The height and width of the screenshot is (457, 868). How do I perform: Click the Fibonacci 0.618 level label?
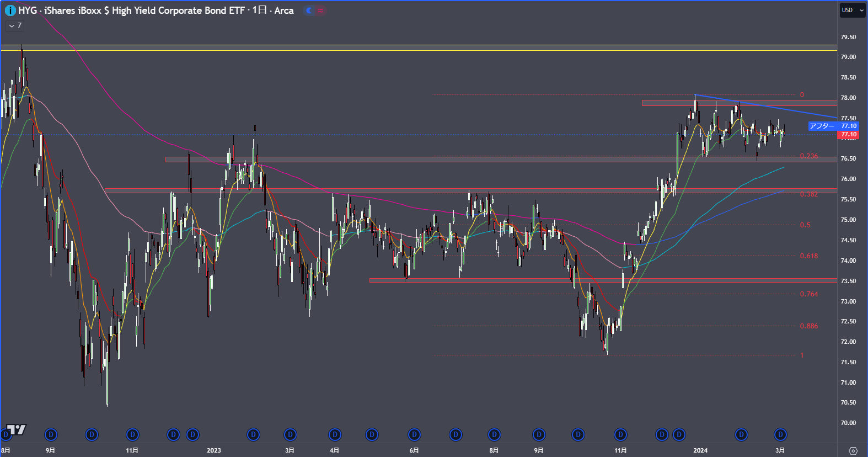pyautogui.click(x=809, y=256)
